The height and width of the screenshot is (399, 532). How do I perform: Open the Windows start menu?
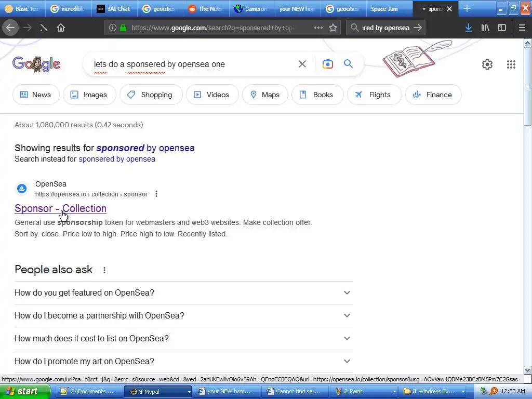click(25, 391)
